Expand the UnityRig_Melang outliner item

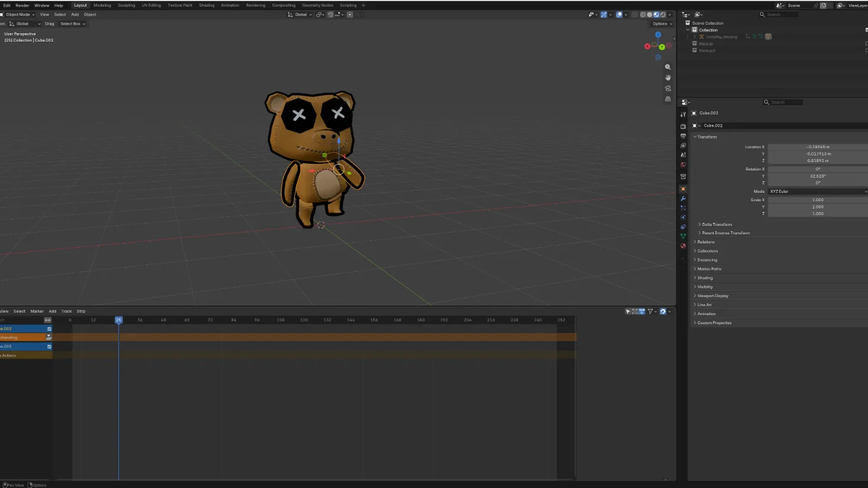(x=694, y=37)
